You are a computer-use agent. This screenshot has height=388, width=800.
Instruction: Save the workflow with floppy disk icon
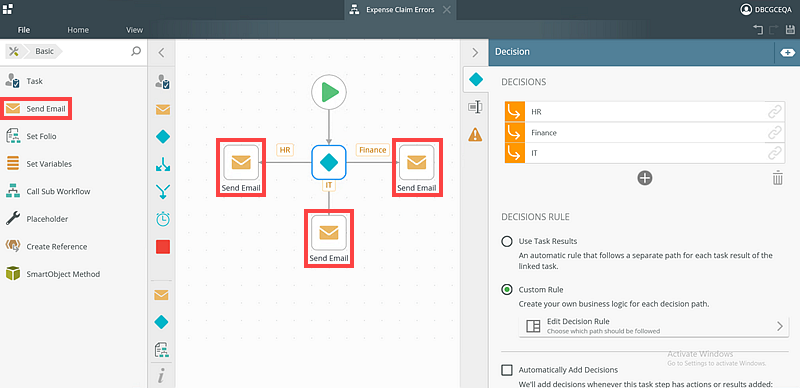click(x=790, y=30)
